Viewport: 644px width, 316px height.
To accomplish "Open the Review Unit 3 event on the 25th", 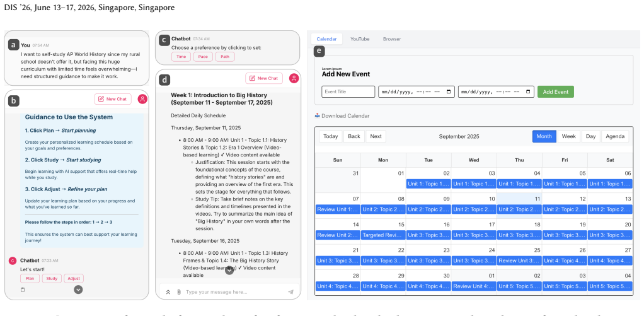I will 519,260.
